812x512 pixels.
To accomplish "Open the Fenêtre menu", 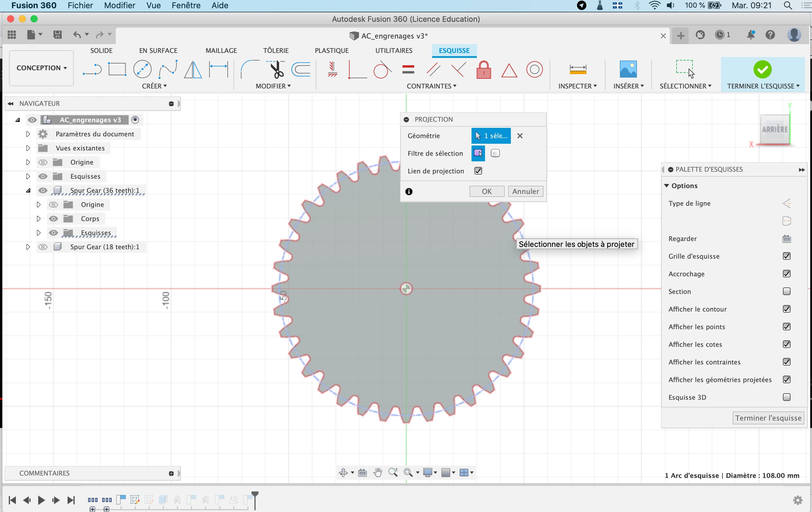I will coord(186,5).
